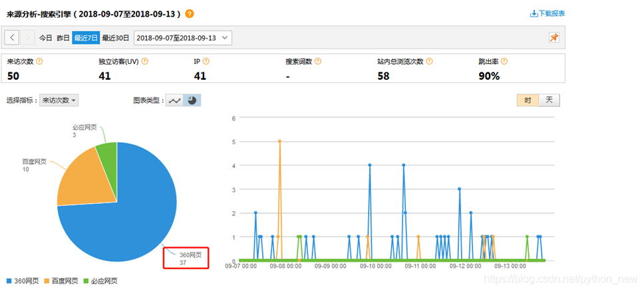Click help icon next to 站内总浏览次数
This screenshot has height=291, width=644.
click(x=429, y=61)
